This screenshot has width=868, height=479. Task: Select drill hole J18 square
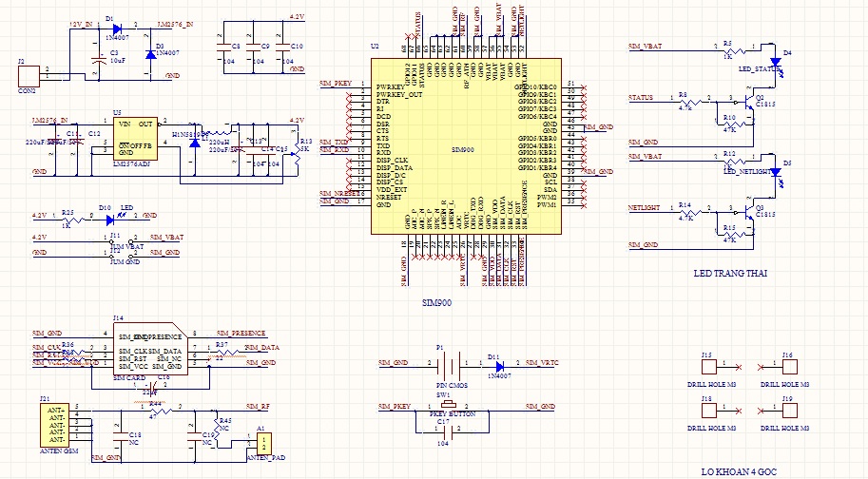pyautogui.click(x=709, y=411)
